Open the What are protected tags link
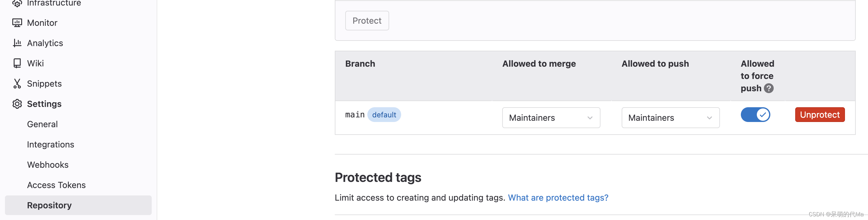The height and width of the screenshot is (220, 868). (x=558, y=198)
